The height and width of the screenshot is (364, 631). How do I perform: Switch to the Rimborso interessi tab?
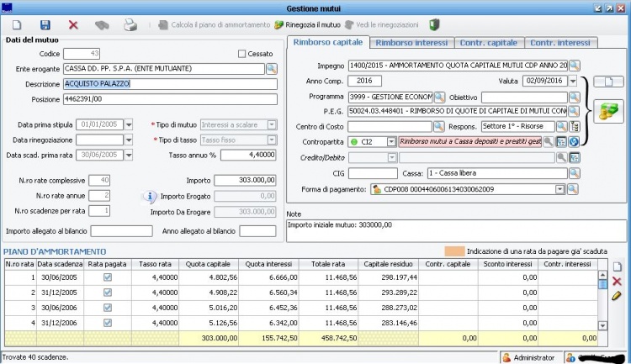click(411, 42)
